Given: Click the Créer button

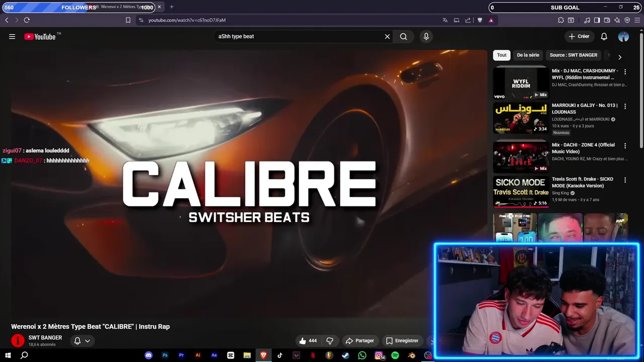Looking at the screenshot, I should [579, 36].
